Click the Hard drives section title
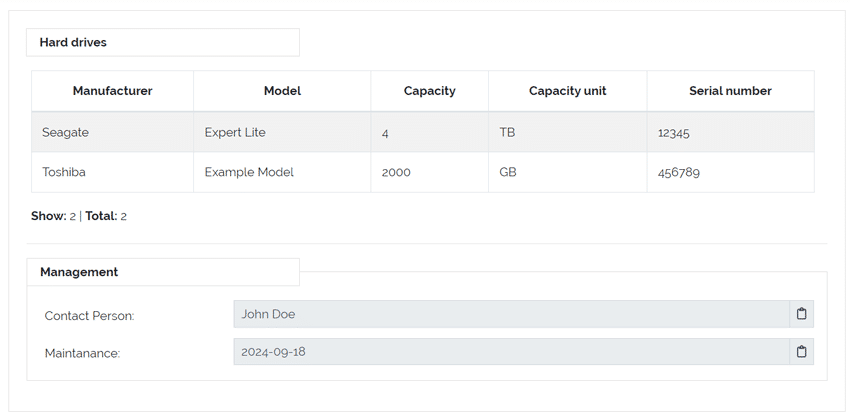The width and height of the screenshot is (850, 415). (73, 42)
